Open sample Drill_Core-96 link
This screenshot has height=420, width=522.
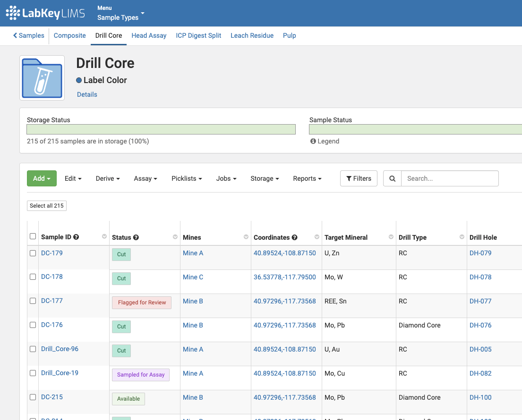pyautogui.click(x=60, y=349)
